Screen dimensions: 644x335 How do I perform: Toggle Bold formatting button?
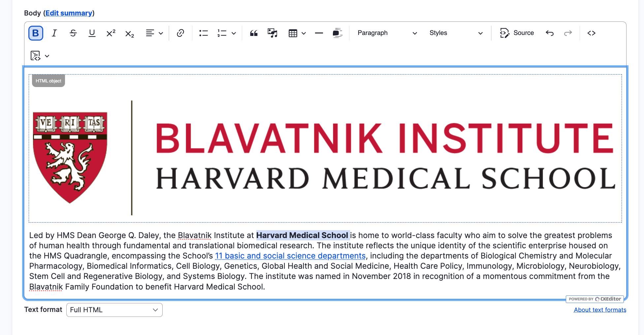pos(36,33)
